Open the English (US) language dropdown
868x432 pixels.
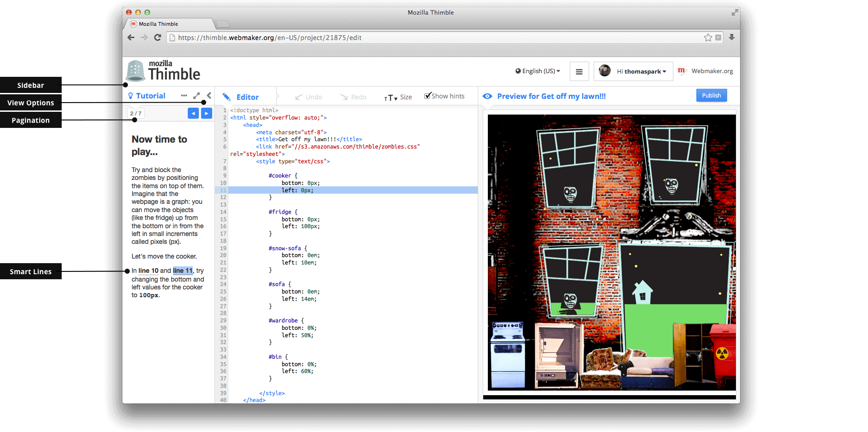pos(538,71)
